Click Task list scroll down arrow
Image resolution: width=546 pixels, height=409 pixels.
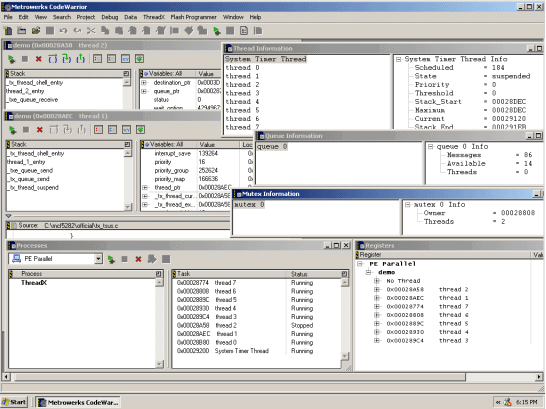pyautogui.click(x=344, y=356)
